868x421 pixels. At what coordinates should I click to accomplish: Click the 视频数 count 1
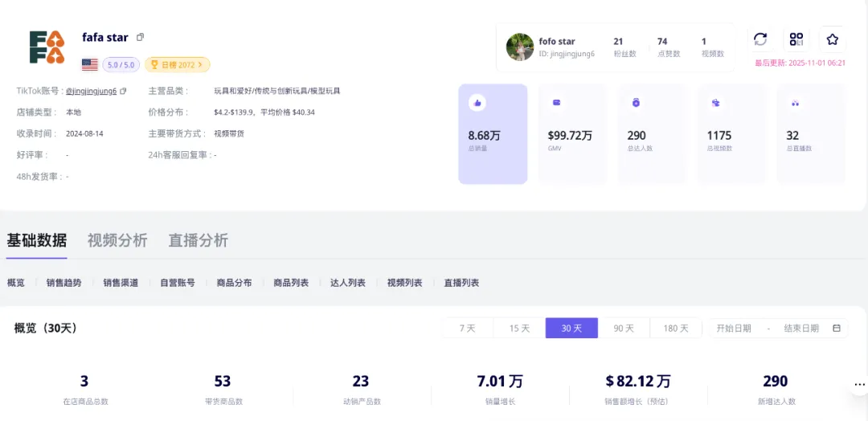coord(703,42)
